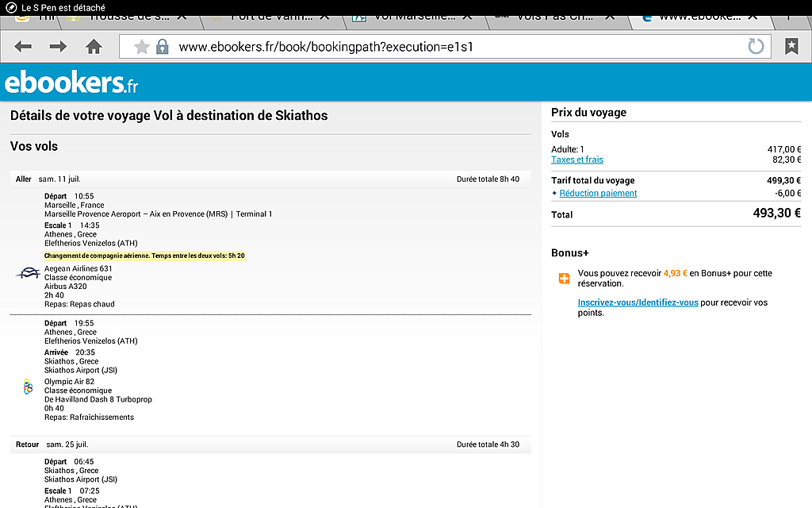812x508 pixels.
Task: Click 'Tarif total du voyage' label
Action: coord(592,180)
